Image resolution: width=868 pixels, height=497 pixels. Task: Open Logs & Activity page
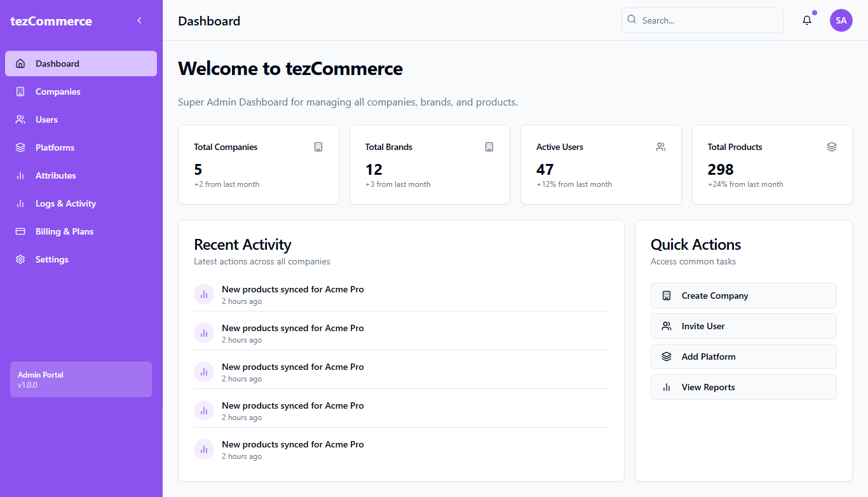tap(81, 203)
